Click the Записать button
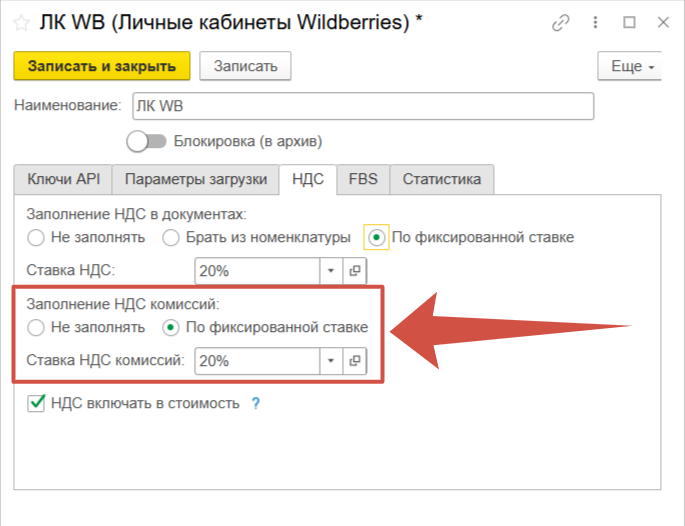Screen dimensions: 685x526 point(245,66)
